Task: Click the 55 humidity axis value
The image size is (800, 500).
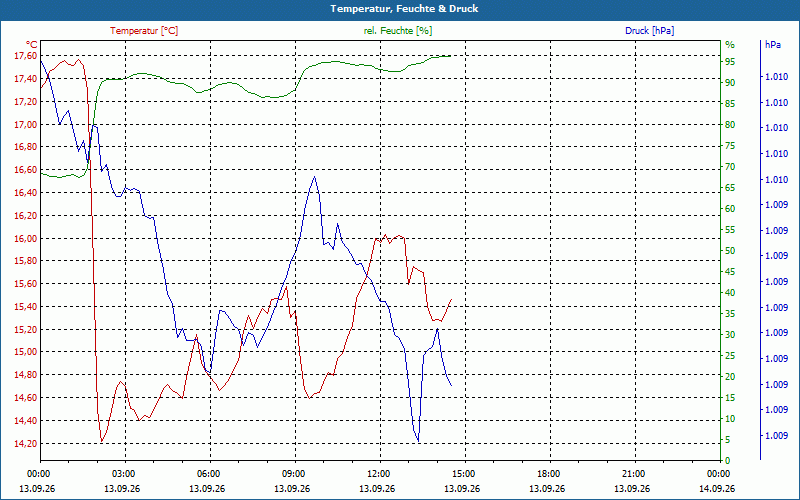Action: 730,230
